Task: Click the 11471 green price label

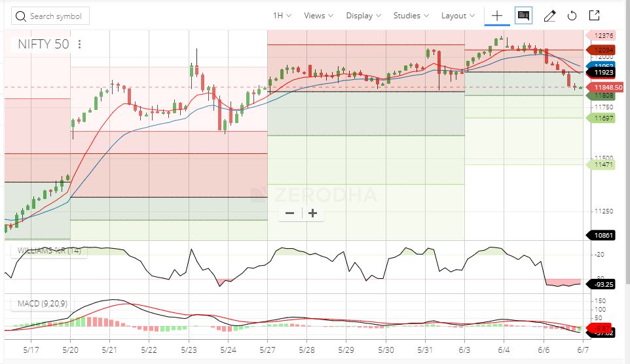Action: (601, 165)
